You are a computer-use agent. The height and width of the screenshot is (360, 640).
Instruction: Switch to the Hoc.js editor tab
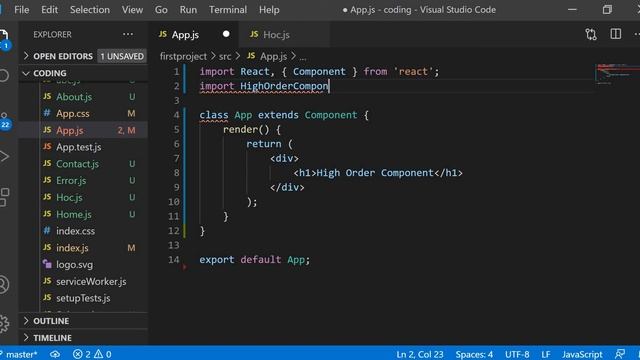point(284,35)
